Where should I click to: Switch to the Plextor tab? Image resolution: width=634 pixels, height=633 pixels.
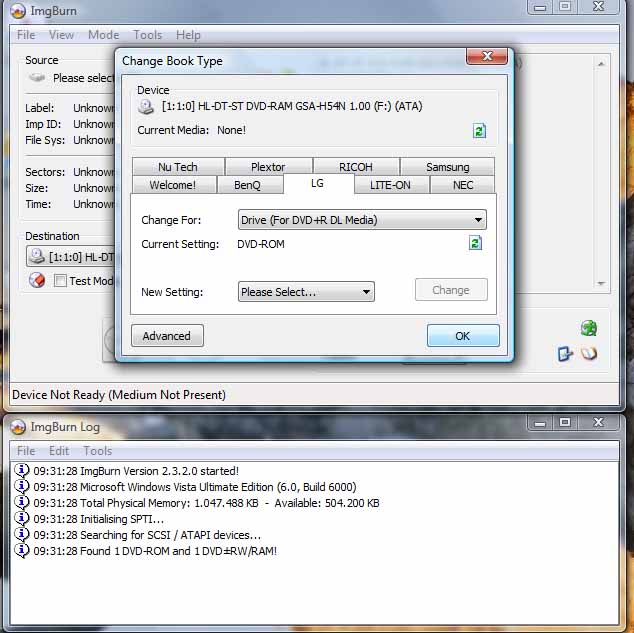click(268, 167)
